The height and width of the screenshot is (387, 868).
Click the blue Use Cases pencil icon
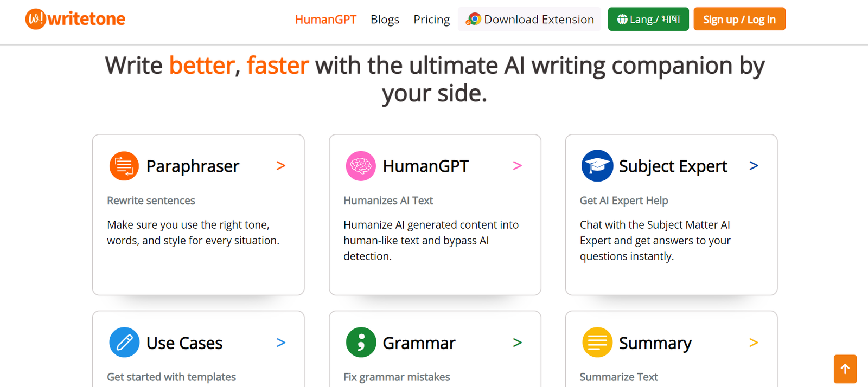click(124, 343)
